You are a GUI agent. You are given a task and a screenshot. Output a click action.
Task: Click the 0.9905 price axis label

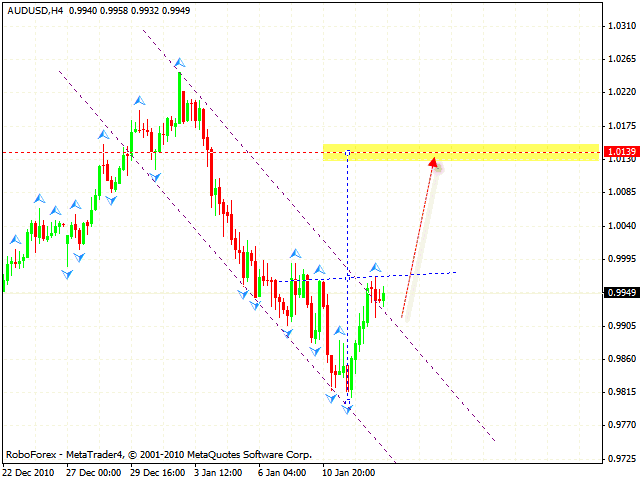coord(622,326)
